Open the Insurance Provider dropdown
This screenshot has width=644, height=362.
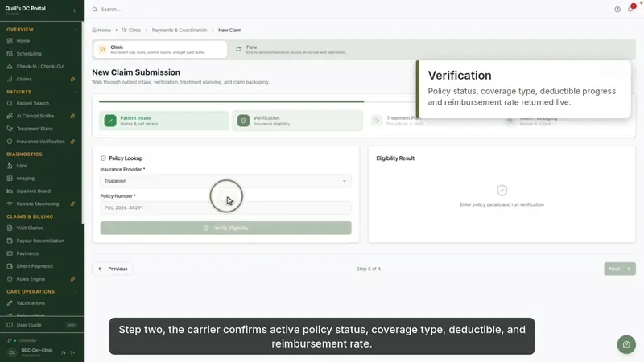coord(225,181)
